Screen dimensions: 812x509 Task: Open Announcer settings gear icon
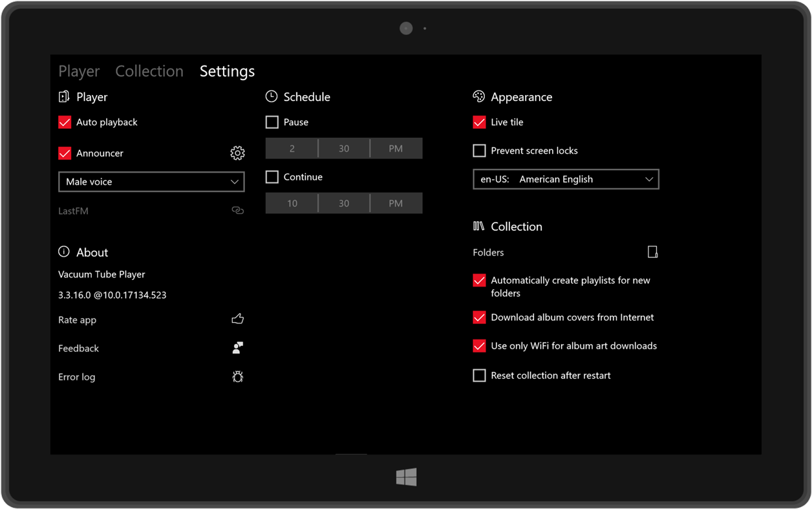tap(237, 153)
